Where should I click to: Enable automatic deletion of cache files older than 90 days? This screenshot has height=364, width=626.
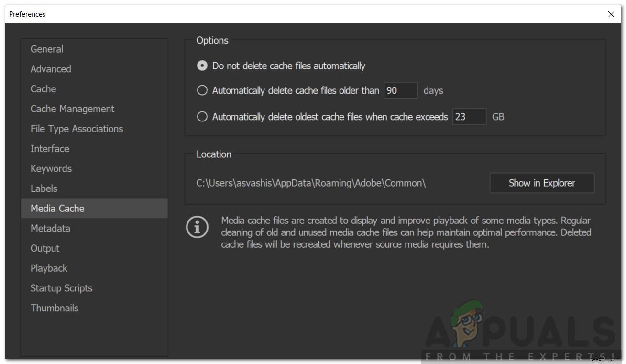click(x=202, y=90)
